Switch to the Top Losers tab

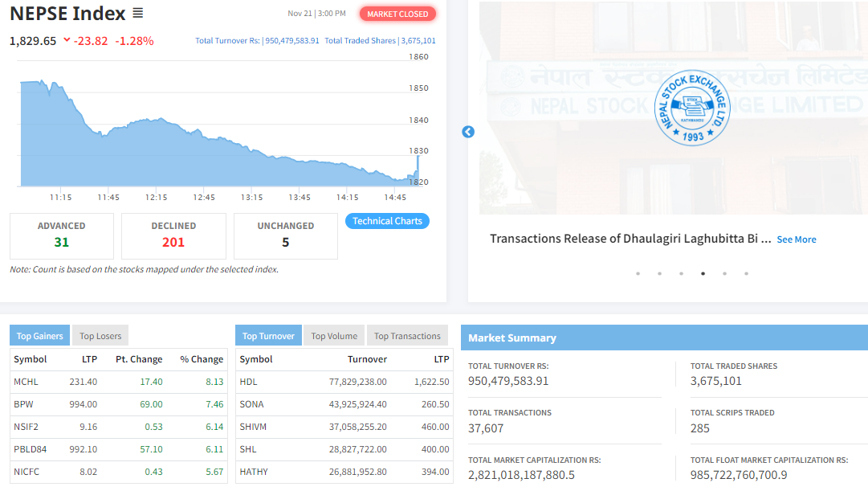point(100,336)
